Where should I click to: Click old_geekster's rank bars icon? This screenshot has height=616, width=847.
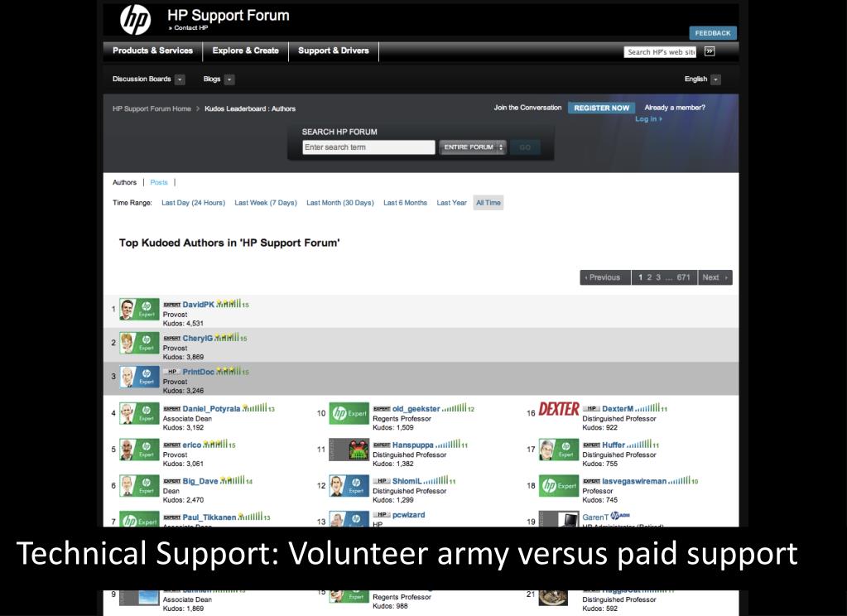[x=455, y=408]
